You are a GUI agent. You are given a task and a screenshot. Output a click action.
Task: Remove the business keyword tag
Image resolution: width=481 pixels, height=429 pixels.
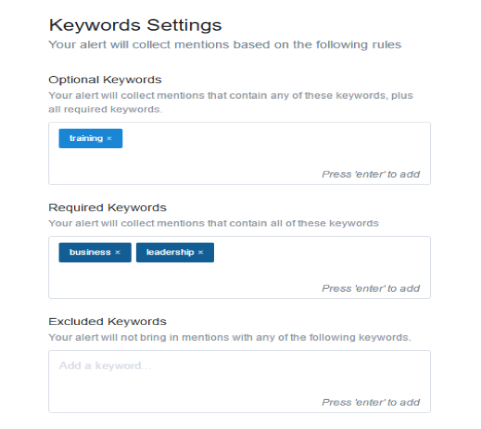[x=118, y=252]
